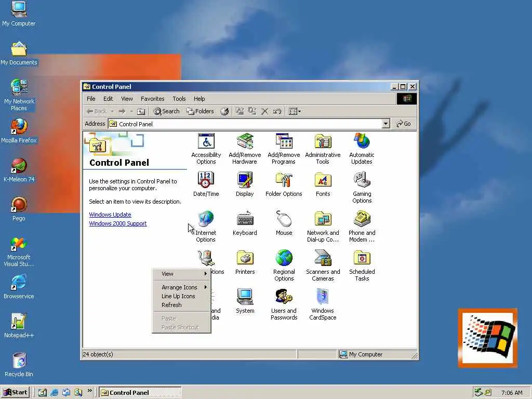Choose Line Up Icons from context menu
The image size is (532, 399).
click(181, 296)
